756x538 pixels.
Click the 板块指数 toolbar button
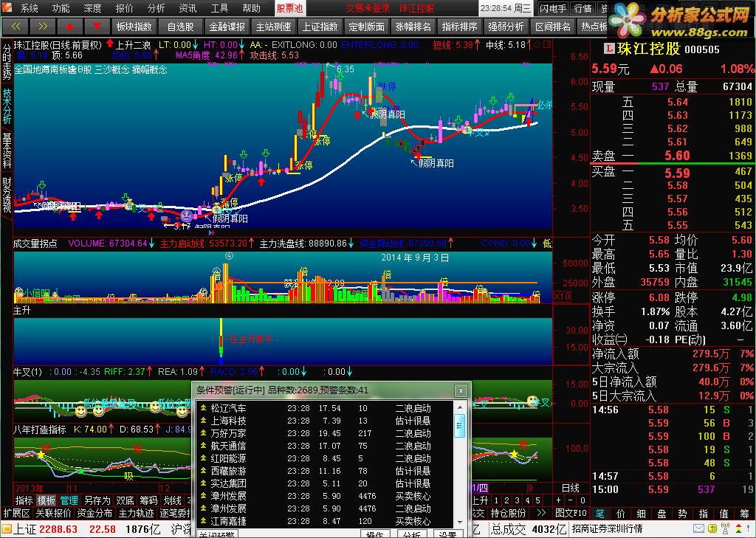click(134, 27)
